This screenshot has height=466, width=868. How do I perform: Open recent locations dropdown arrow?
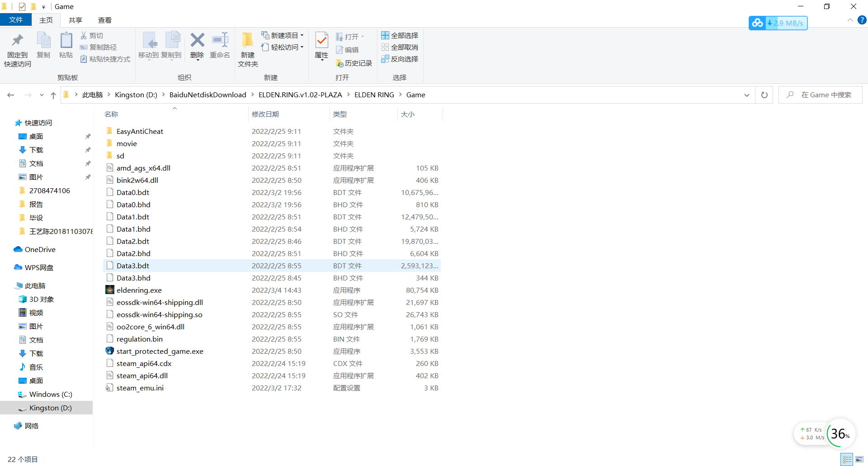(42, 95)
